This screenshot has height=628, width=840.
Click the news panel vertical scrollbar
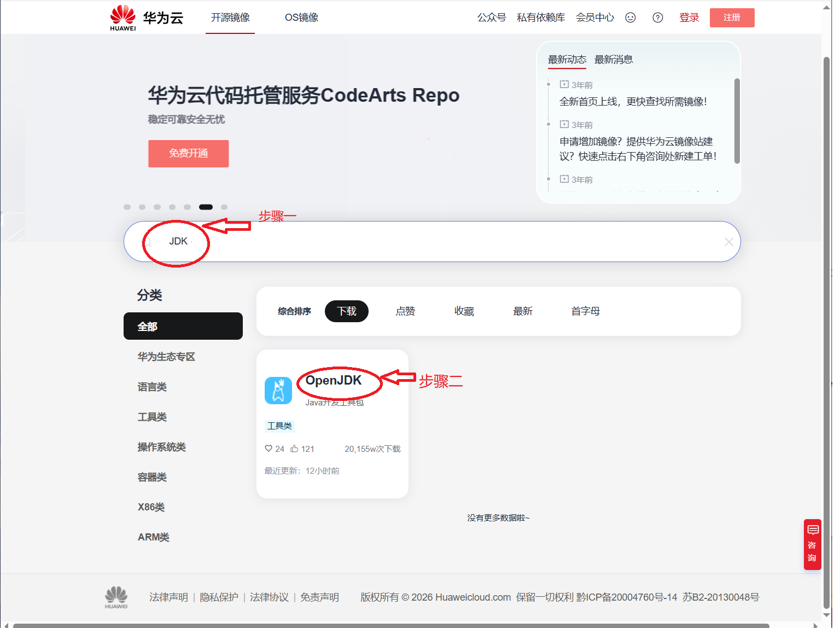click(737, 121)
